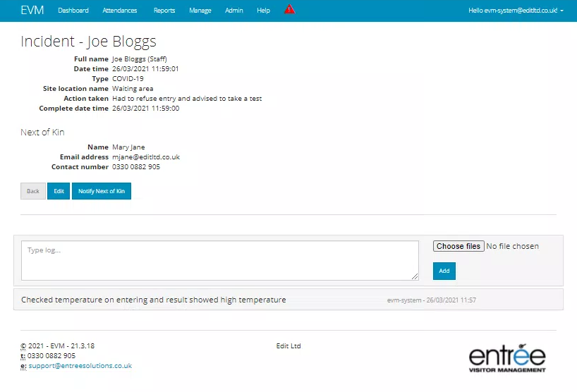
Task: Grab the textarea resize handle corner
Action: [415, 276]
